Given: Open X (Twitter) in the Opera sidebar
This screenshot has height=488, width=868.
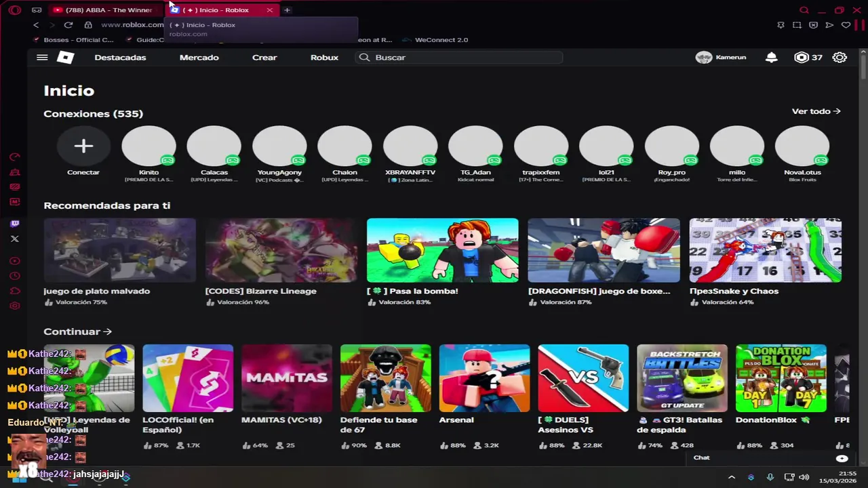Looking at the screenshot, I should click(15, 239).
